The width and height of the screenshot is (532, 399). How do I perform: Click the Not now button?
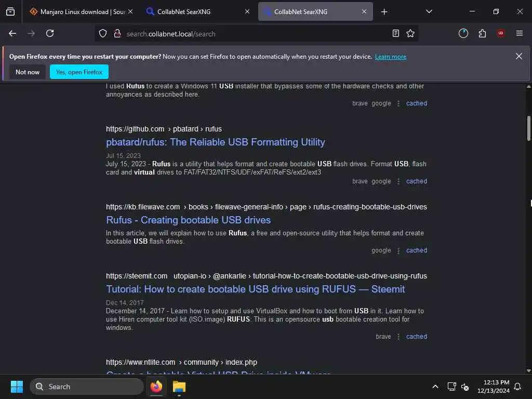(28, 72)
